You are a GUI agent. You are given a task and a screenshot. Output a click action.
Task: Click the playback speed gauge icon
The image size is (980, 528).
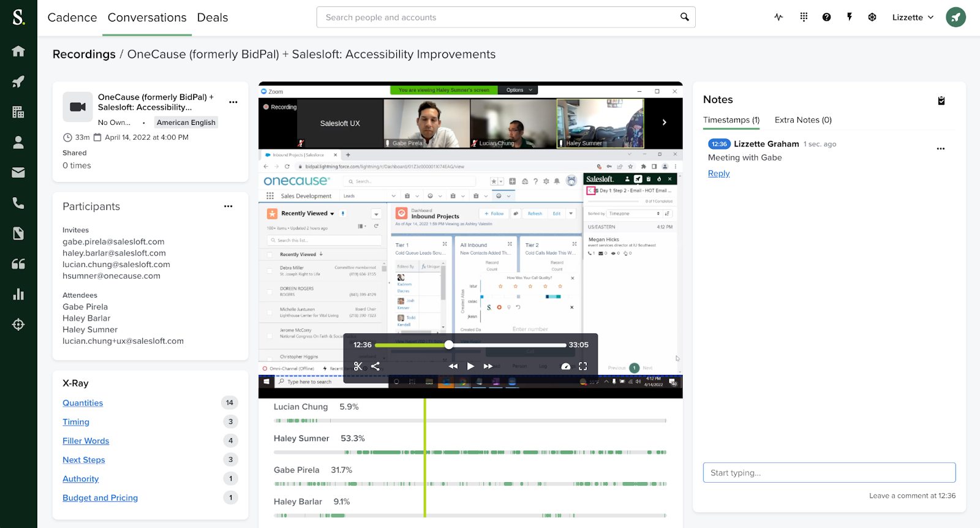[x=566, y=366]
